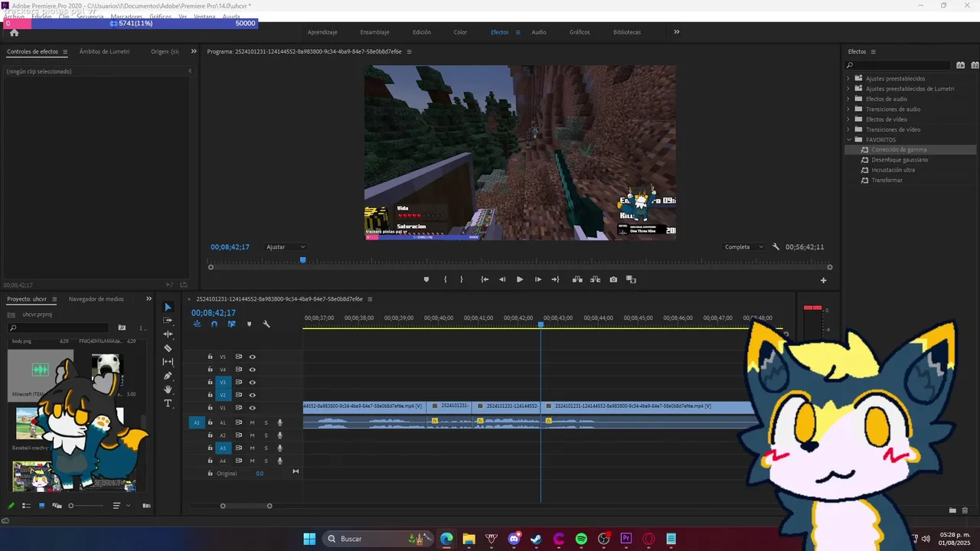Go to Home screen icon

14,32
